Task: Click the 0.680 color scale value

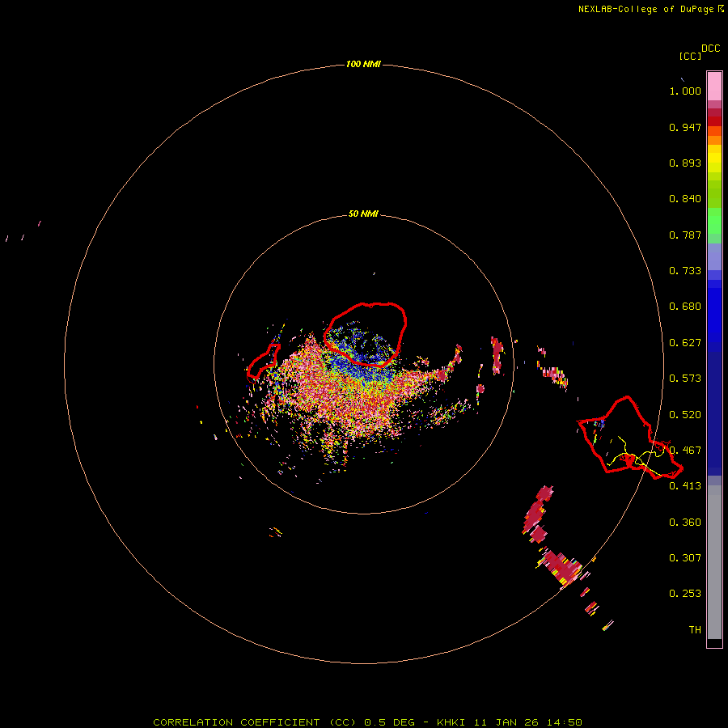Action: coord(685,307)
